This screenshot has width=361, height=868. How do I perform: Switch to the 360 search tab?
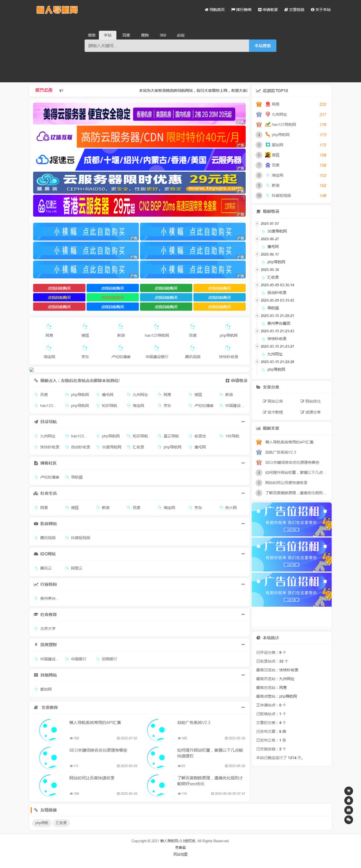point(163,35)
